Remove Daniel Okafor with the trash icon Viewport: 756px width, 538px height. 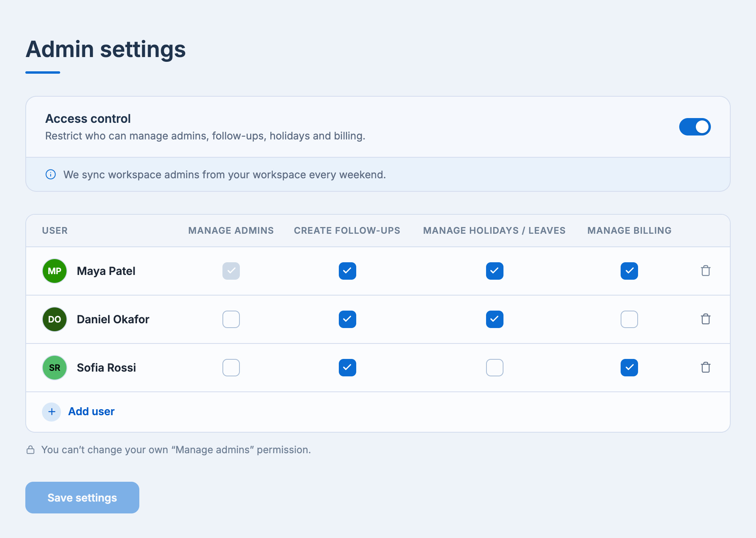tap(705, 319)
